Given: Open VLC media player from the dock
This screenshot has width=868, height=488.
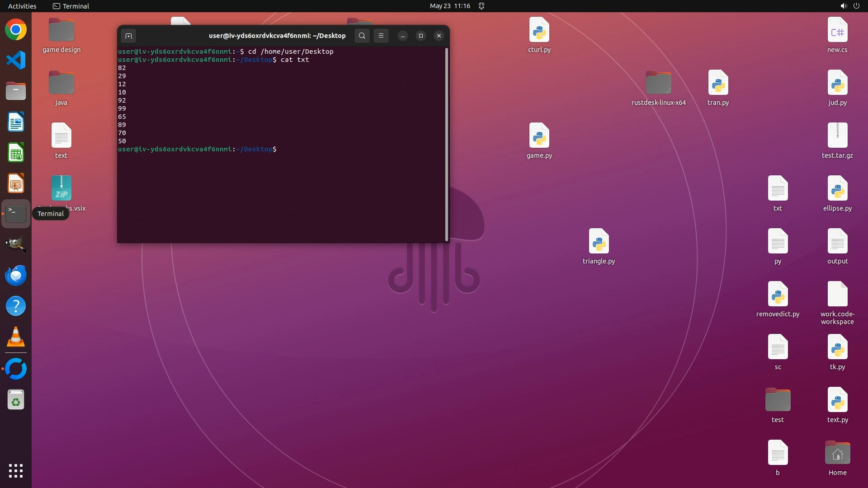Looking at the screenshot, I should click(16, 337).
